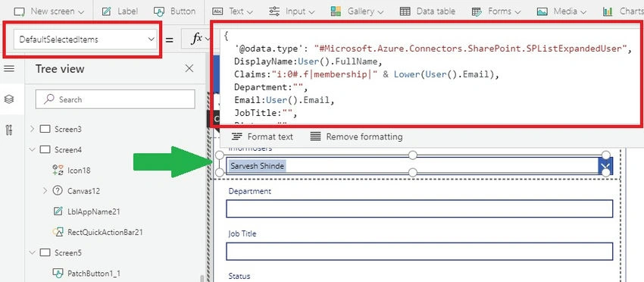Image resolution: width=644 pixels, height=282 pixels.
Task: Open the Charts menu
Action: coord(623,11)
